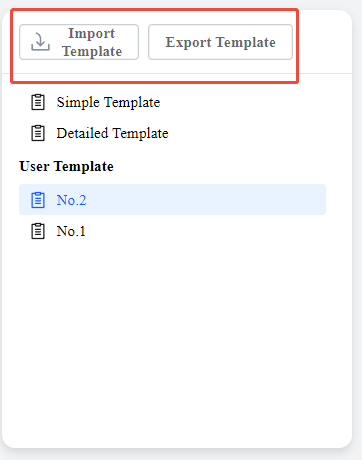Click blank space in highlighted No.2 row
Viewport: 362px width, 460px height.
[207, 200]
